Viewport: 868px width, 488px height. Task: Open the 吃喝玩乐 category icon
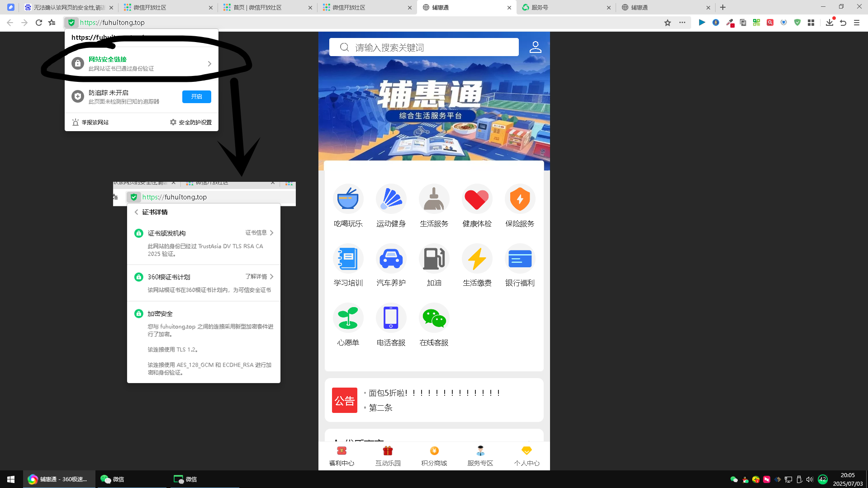click(x=348, y=199)
